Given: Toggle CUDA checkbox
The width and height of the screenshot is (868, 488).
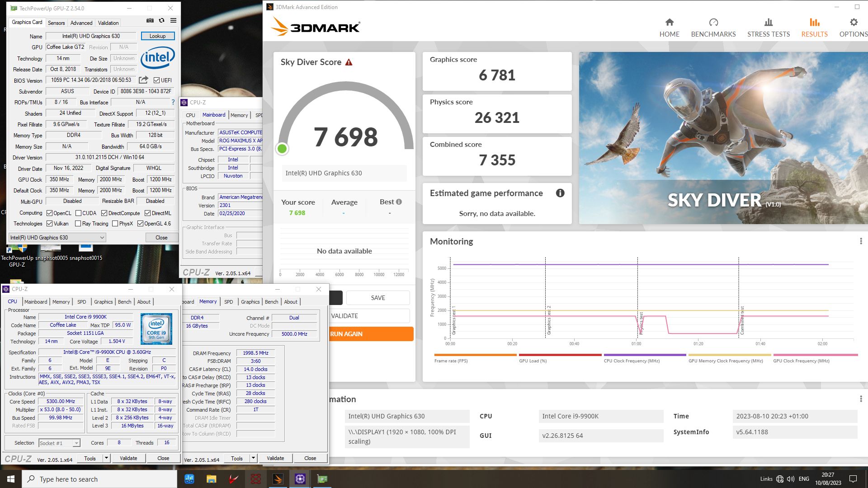Looking at the screenshot, I should point(78,213).
